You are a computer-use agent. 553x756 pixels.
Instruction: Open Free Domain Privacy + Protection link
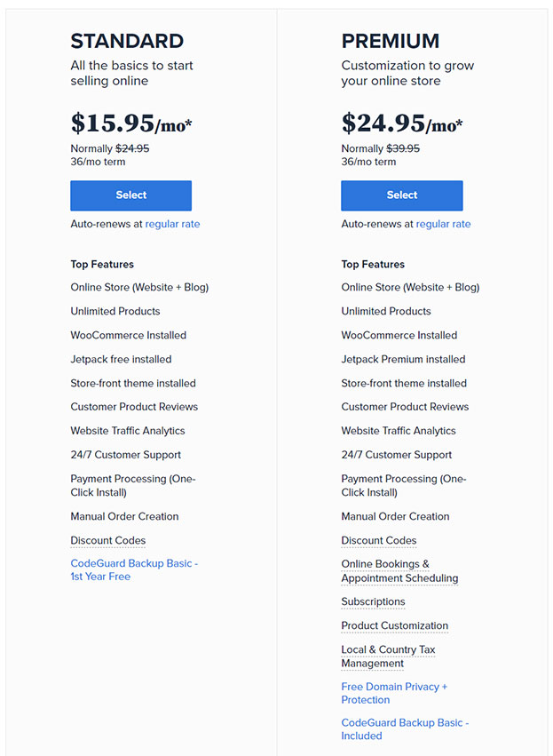394,693
